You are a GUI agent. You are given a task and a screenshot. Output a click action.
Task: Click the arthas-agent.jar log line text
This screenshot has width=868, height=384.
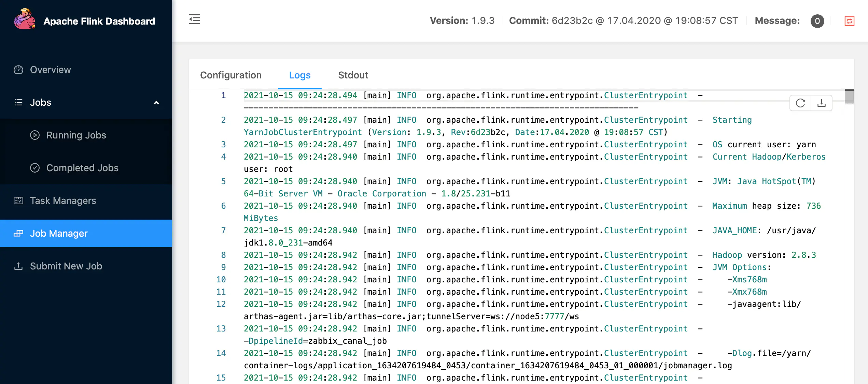point(411,316)
